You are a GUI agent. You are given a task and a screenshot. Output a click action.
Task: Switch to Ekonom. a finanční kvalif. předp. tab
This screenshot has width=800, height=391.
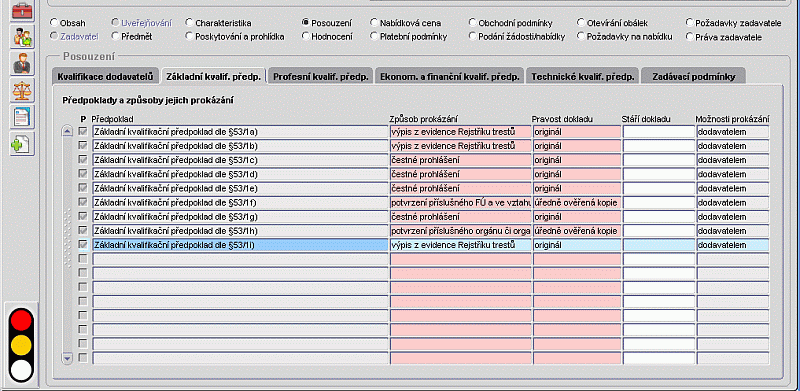[449, 77]
